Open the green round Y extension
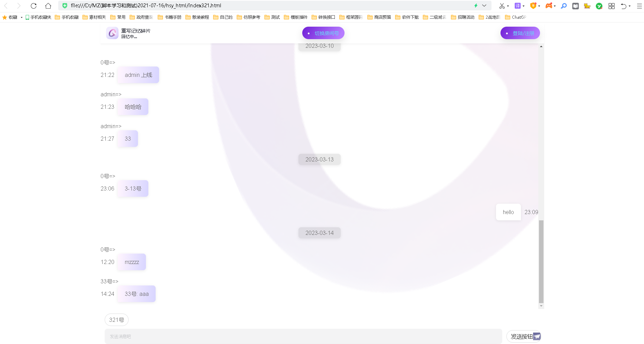644x344 pixels. [x=599, y=6]
